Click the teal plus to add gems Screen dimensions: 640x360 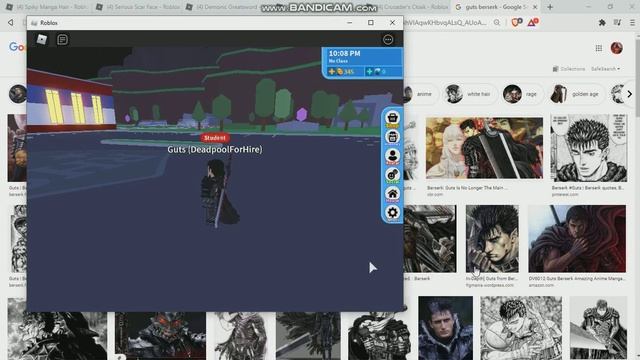369,71
